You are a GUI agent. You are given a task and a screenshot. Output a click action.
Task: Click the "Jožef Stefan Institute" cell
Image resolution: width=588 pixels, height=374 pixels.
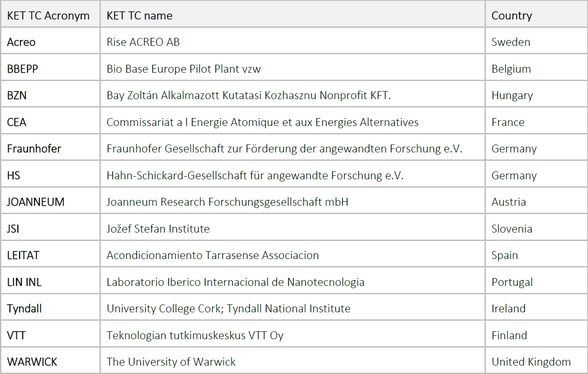click(x=158, y=229)
